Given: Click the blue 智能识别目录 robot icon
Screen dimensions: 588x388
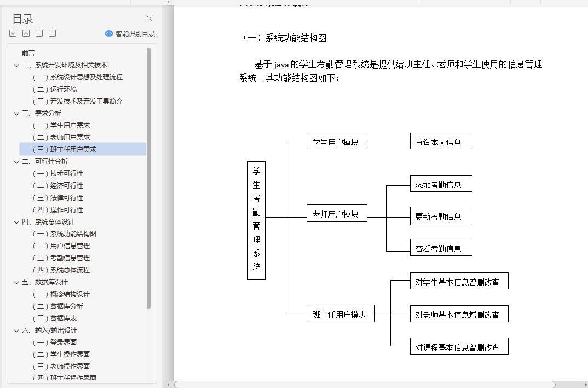Looking at the screenshot, I should point(109,33).
